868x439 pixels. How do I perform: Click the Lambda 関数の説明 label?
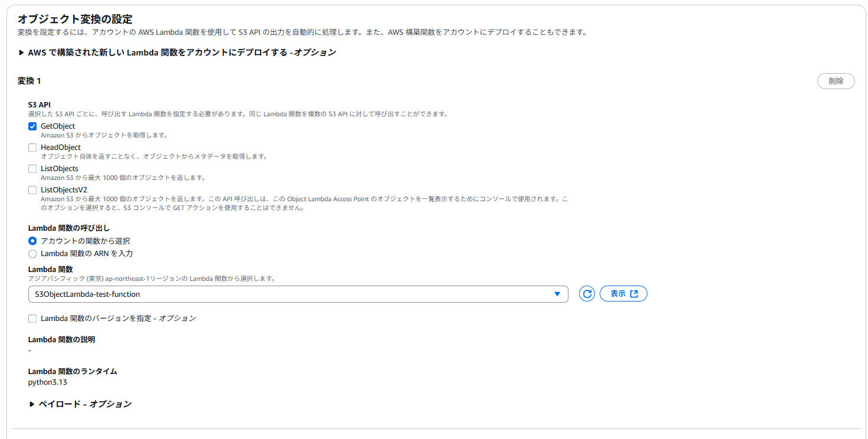pyautogui.click(x=62, y=340)
